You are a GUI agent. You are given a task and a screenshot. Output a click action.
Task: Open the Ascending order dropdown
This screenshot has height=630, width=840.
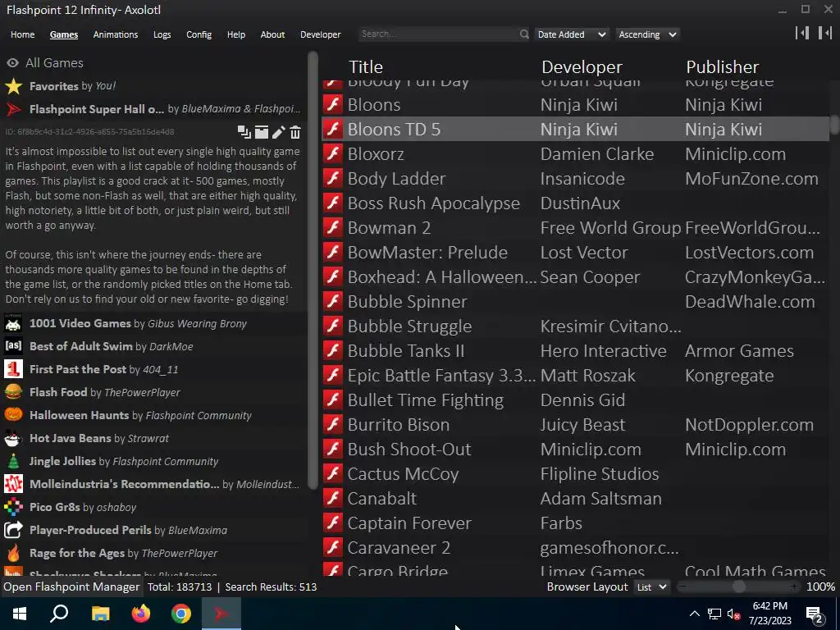pyautogui.click(x=647, y=34)
